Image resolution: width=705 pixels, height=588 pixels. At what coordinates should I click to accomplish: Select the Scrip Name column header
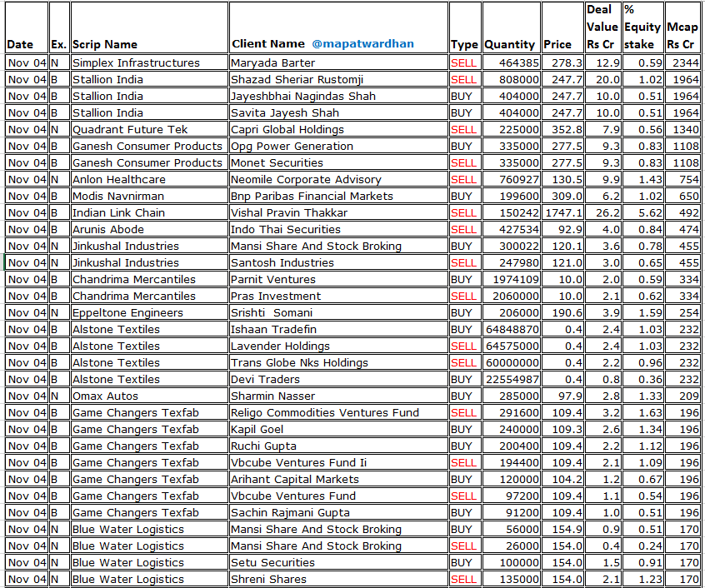150,27
